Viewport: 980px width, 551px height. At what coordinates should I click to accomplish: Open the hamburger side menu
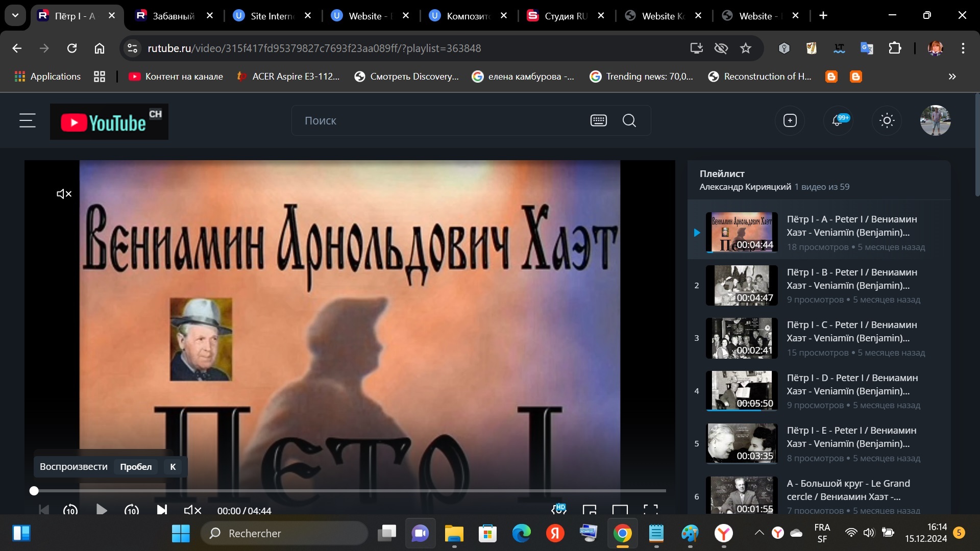click(x=28, y=121)
